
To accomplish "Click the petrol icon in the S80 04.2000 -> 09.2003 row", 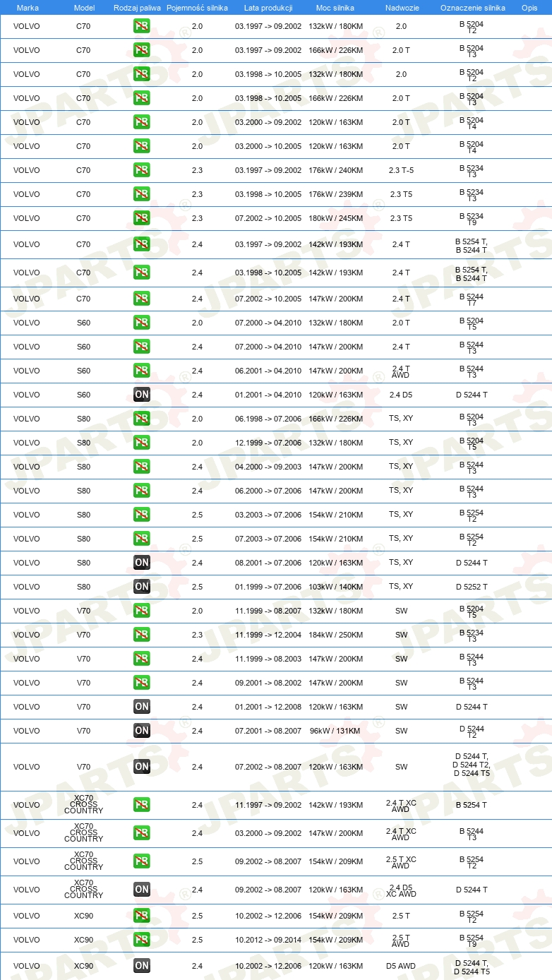I will point(142,467).
